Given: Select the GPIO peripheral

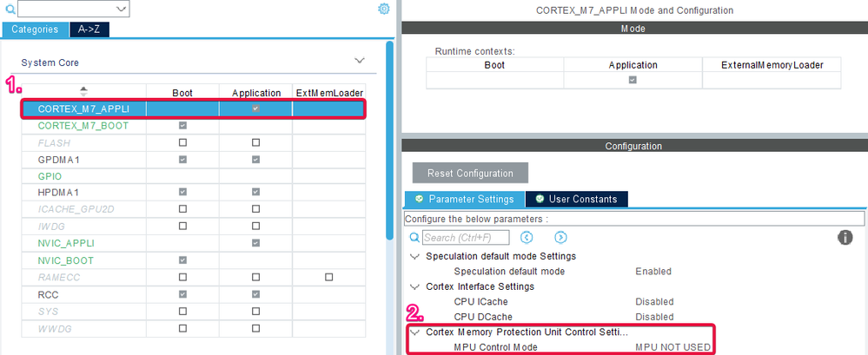Looking at the screenshot, I should coord(50,176).
